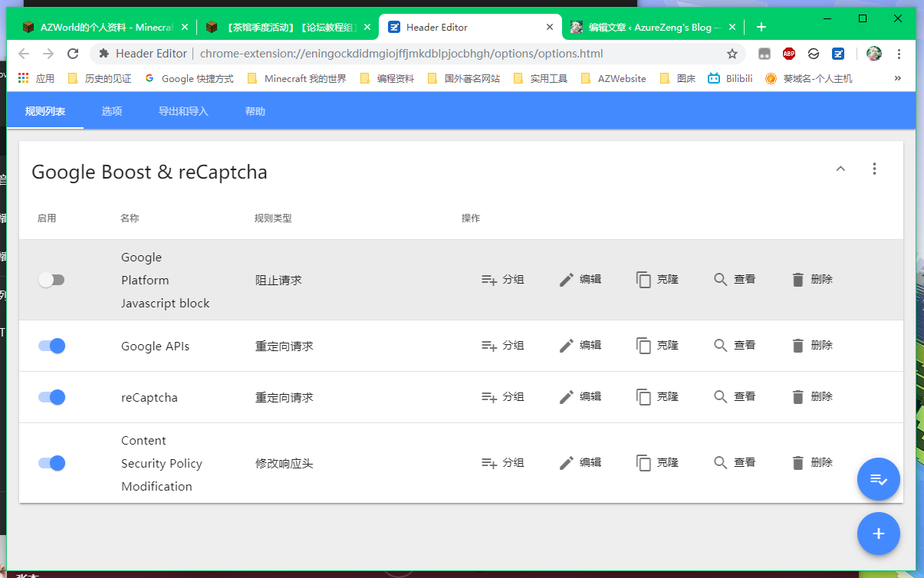This screenshot has height=578, width=924.
Task: Clone the Content Security Policy Modification rule
Action: pyautogui.click(x=657, y=463)
